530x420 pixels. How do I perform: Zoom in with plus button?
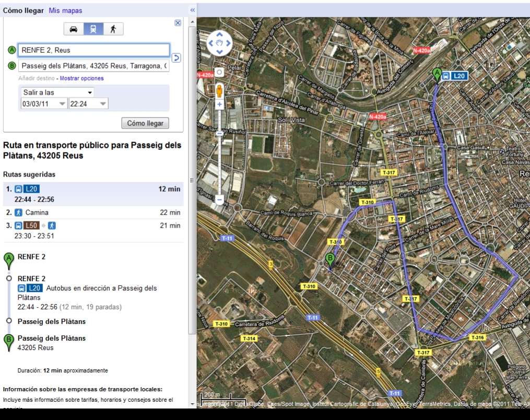[219, 104]
